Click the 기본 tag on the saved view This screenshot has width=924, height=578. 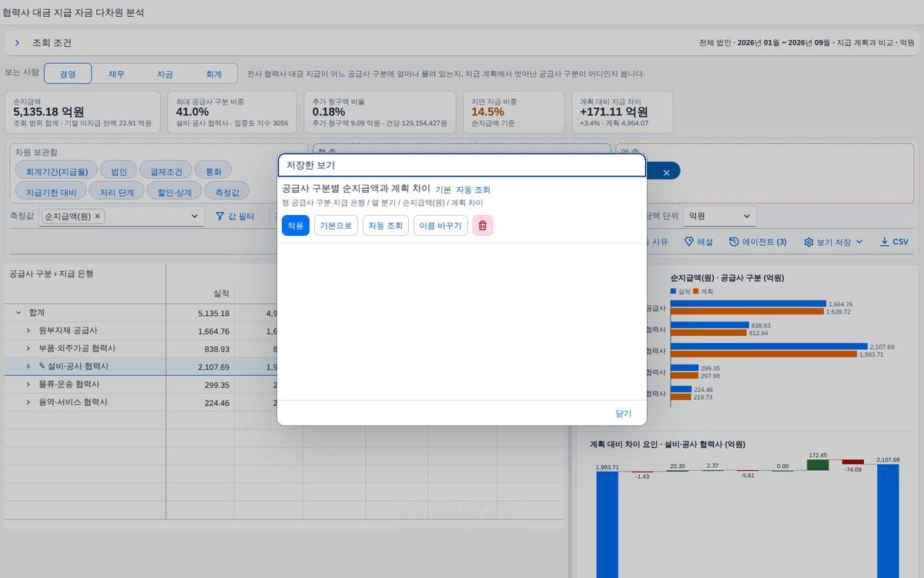pyautogui.click(x=443, y=190)
